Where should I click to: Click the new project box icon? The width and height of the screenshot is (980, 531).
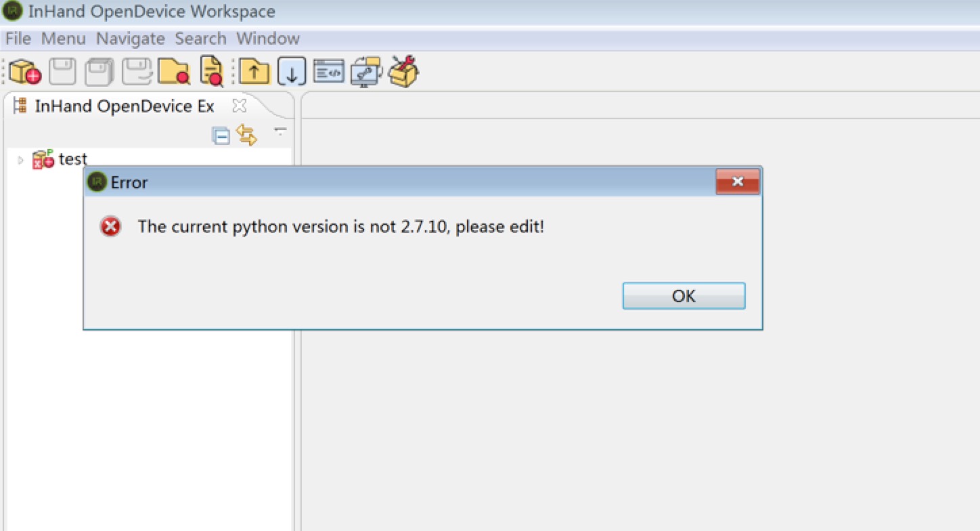pos(25,71)
